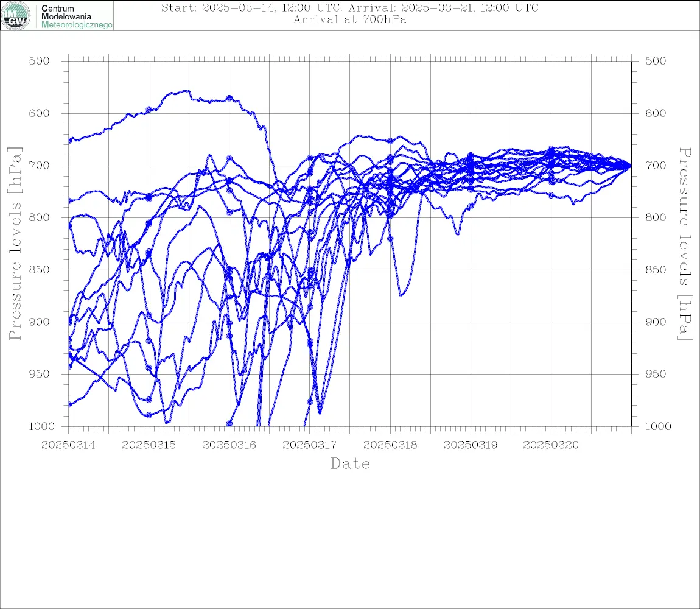Click the 'Arrival at 700hPa' subtitle

click(x=350, y=19)
